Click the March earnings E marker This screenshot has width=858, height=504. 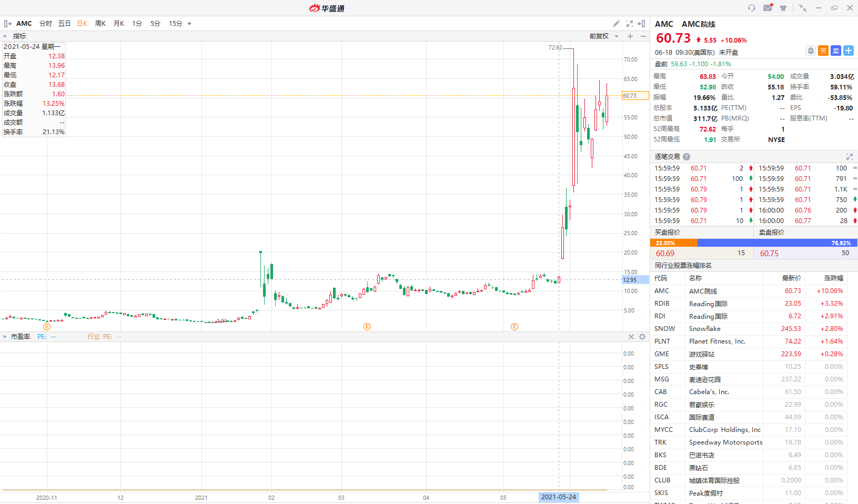click(367, 327)
